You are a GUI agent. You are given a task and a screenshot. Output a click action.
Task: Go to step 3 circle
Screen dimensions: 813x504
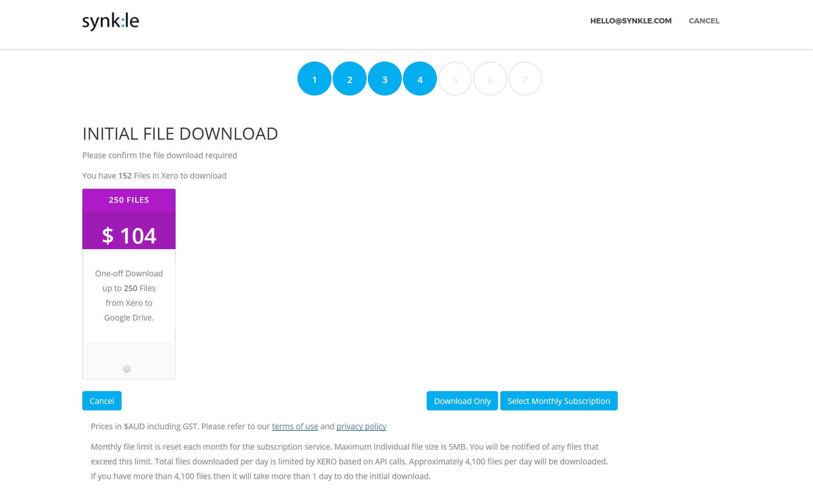tap(385, 79)
